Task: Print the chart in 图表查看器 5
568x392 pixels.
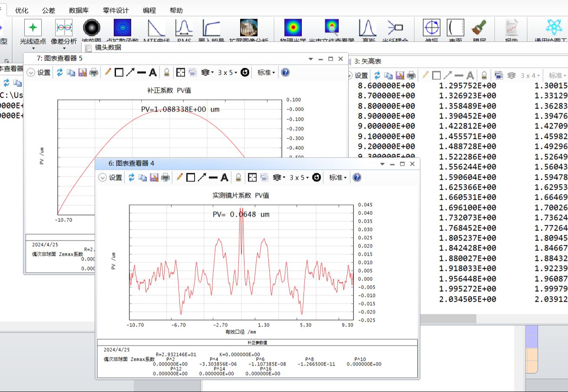Action: 94,73
